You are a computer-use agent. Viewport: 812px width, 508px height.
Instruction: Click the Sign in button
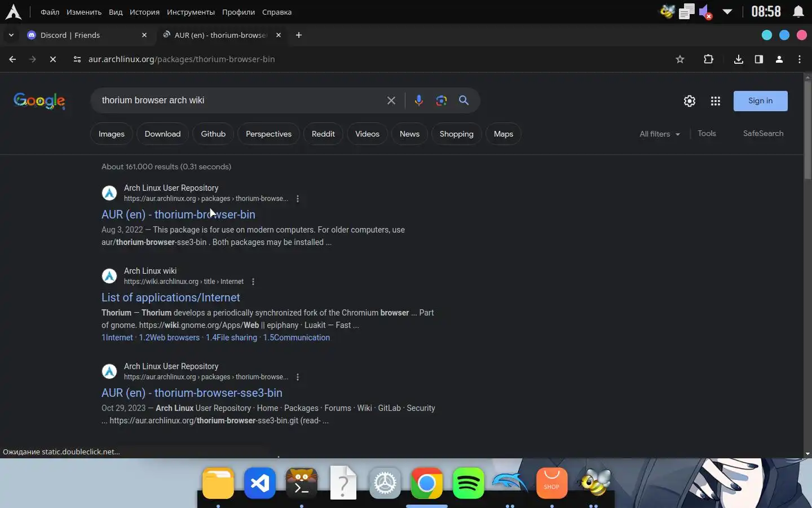coord(760,101)
